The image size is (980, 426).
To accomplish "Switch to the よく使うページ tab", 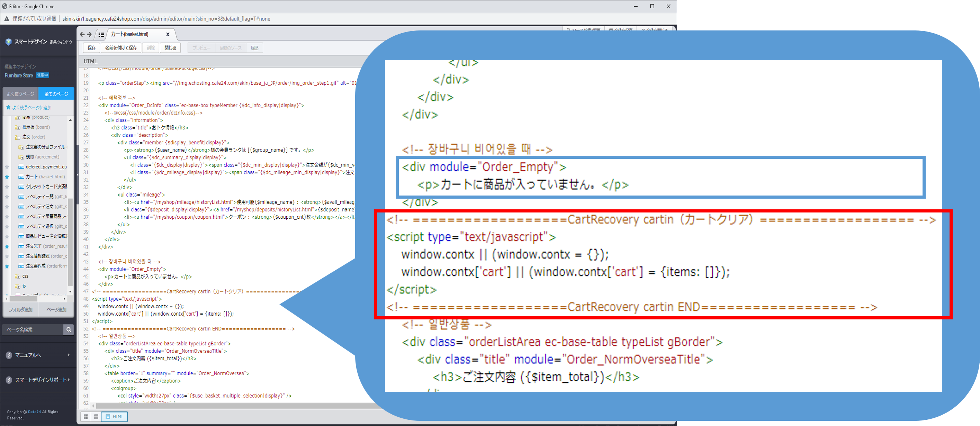I will [20, 93].
